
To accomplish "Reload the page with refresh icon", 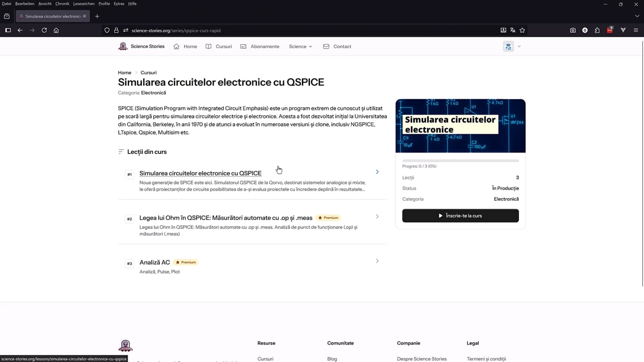I will (44, 30).
